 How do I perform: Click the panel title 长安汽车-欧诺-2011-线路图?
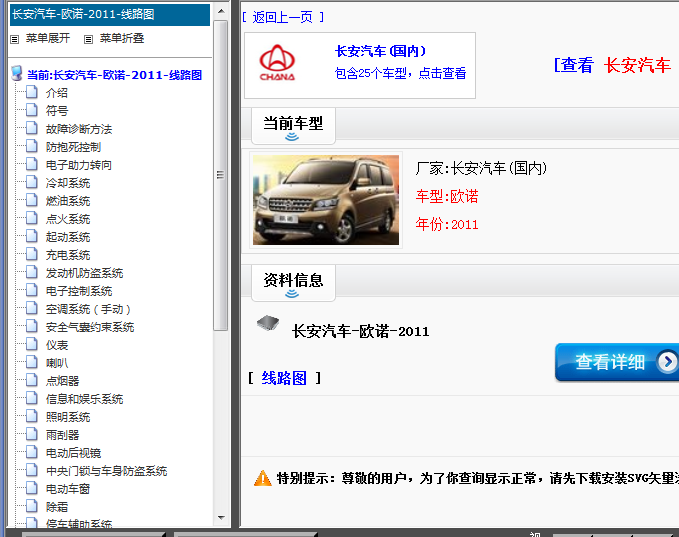click(83, 14)
